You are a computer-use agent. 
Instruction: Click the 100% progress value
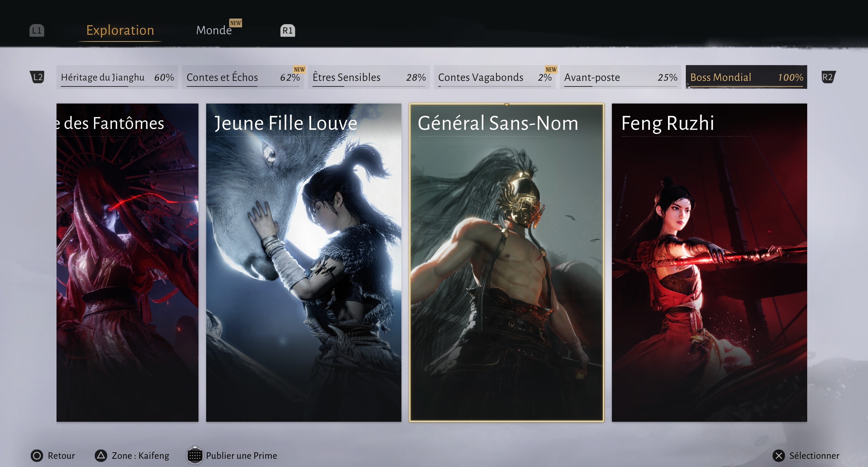tap(790, 78)
